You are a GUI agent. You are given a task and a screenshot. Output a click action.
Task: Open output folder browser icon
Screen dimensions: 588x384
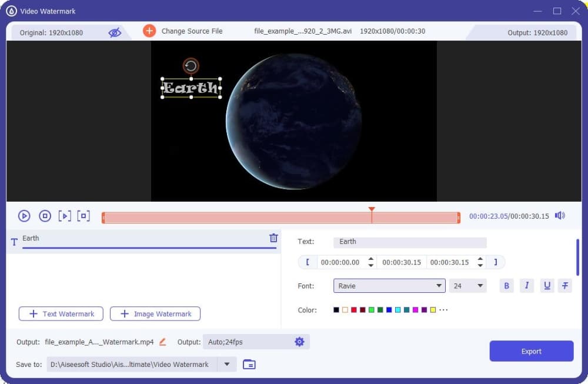(249, 364)
